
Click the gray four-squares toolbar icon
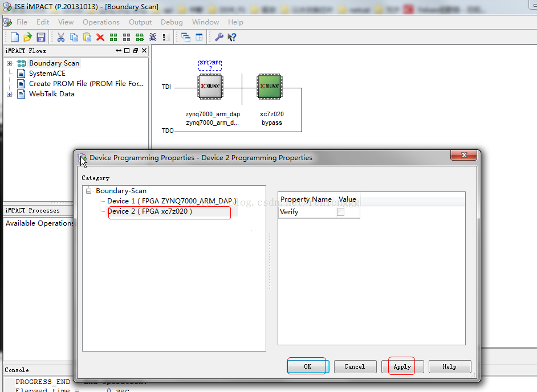coord(127,37)
